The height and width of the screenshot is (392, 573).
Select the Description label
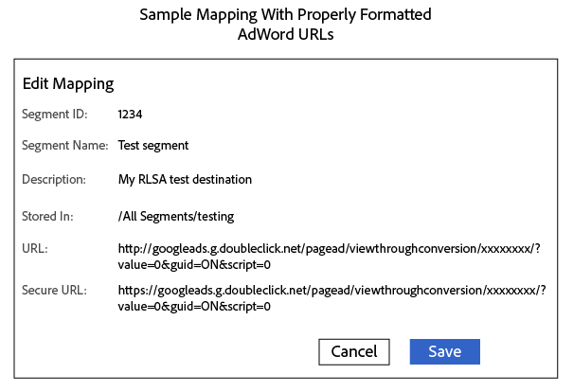pyautogui.click(x=54, y=179)
